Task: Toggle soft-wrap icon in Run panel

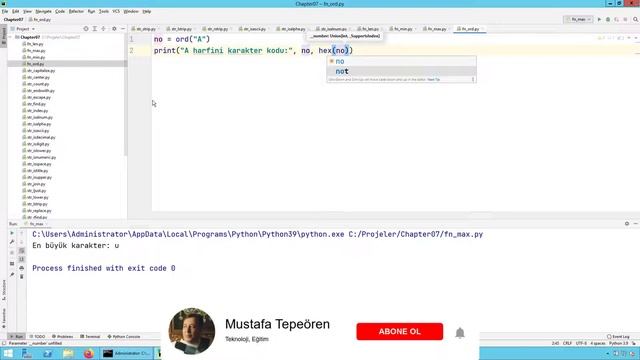Action: click(x=22, y=251)
